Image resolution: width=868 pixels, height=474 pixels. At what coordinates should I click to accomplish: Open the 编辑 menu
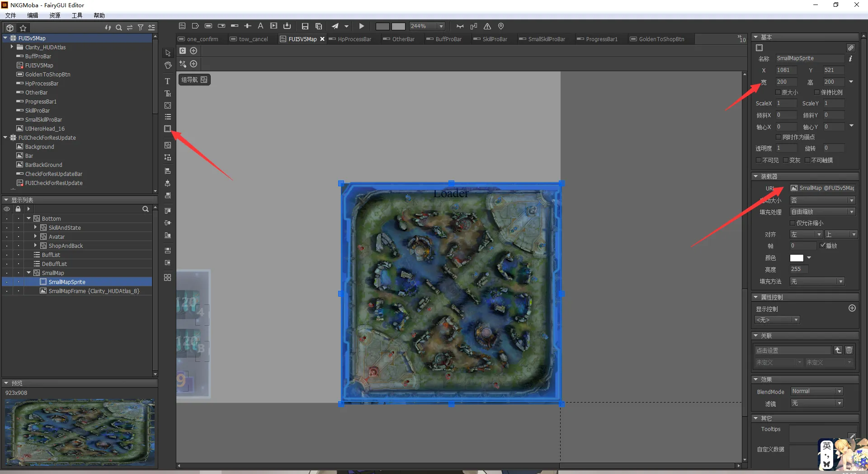[x=33, y=15]
